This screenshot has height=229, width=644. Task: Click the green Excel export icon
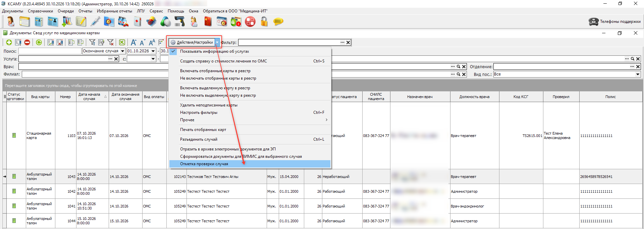coord(122,42)
